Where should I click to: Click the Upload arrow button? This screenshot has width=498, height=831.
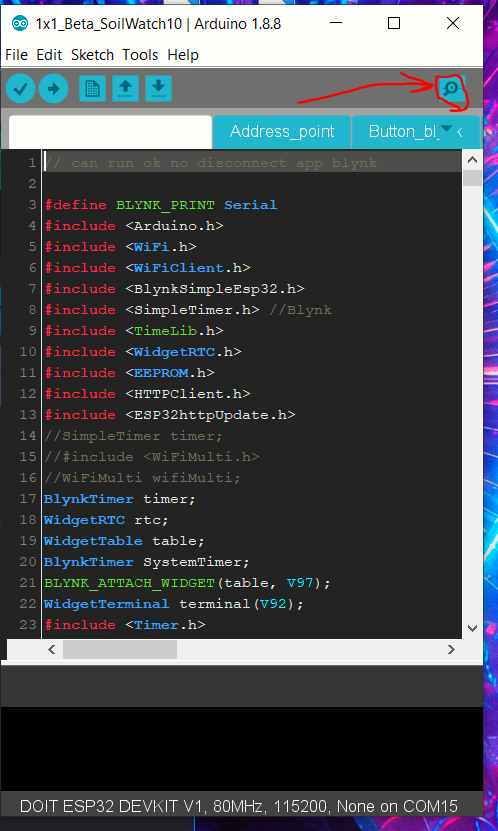click(54, 89)
